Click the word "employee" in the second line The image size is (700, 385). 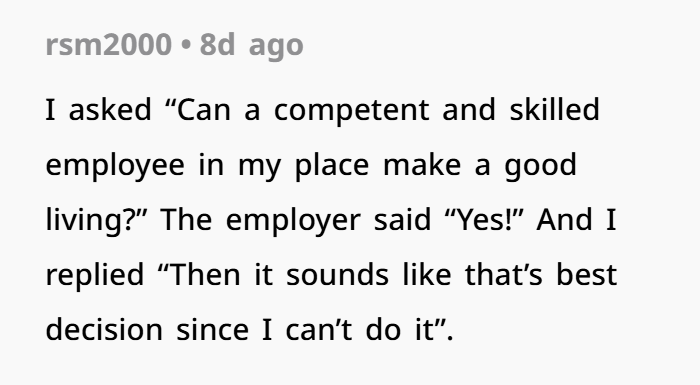tap(115, 166)
